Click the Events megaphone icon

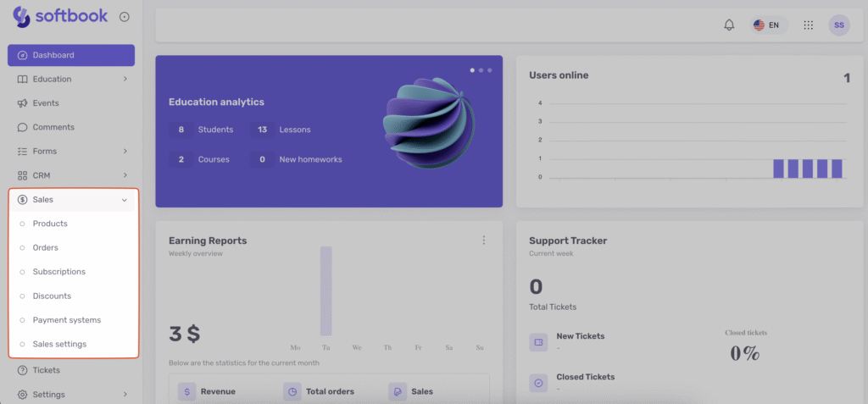(x=22, y=103)
